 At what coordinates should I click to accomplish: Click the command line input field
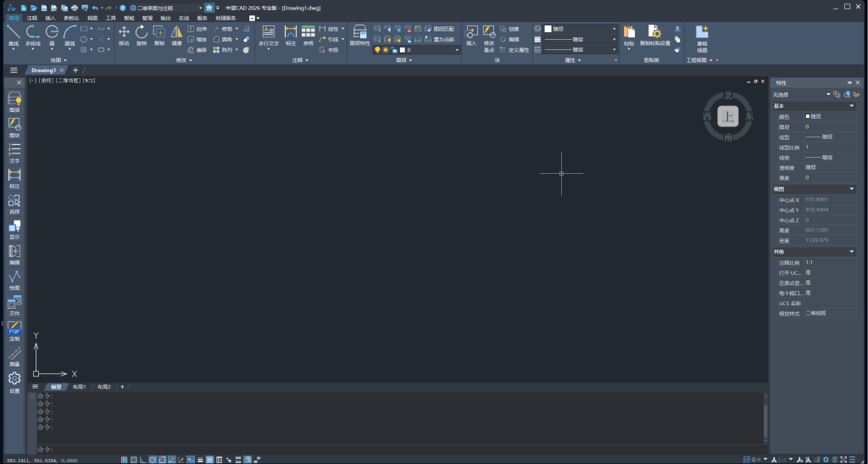point(398,449)
